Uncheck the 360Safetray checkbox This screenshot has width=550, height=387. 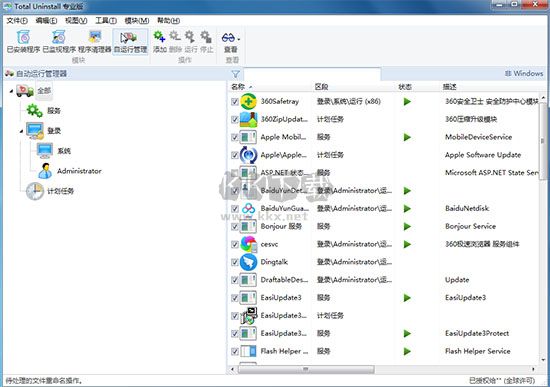point(235,102)
